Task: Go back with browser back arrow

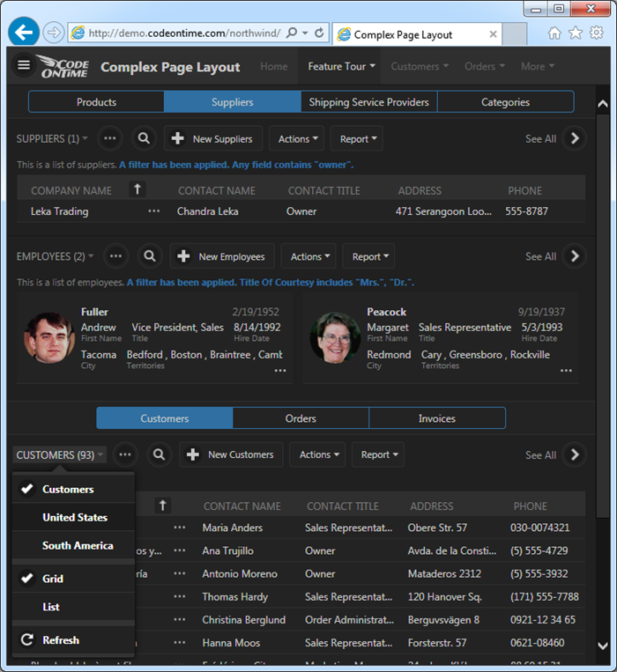Action: pyautogui.click(x=24, y=32)
